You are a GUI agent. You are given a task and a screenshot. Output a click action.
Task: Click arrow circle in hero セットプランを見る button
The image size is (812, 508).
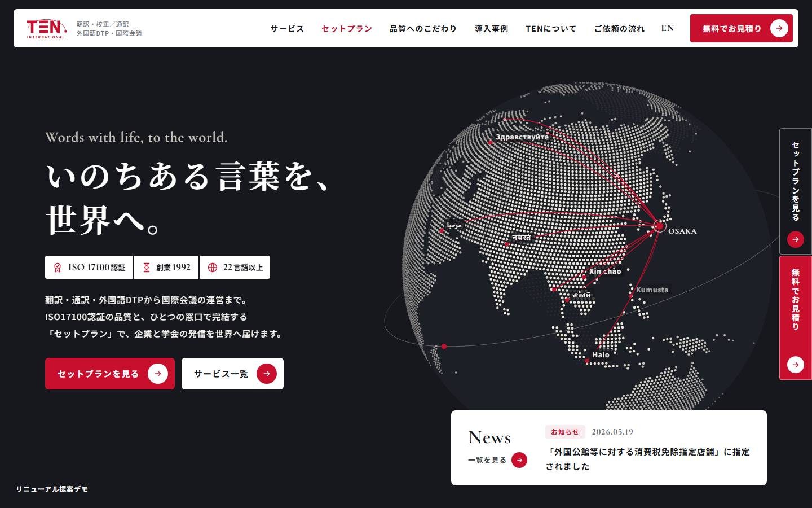coord(158,374)
